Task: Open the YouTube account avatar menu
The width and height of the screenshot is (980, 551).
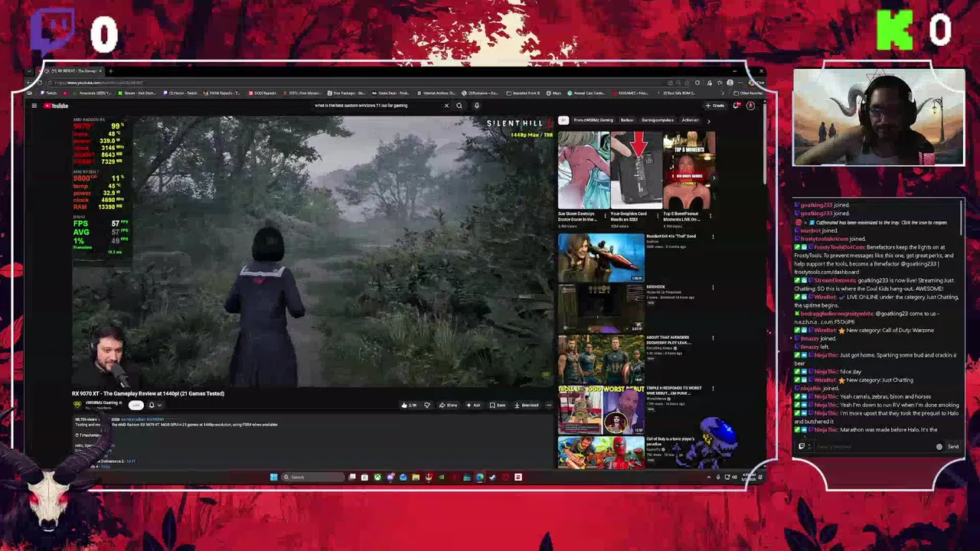Action: [x=750, y=106]
